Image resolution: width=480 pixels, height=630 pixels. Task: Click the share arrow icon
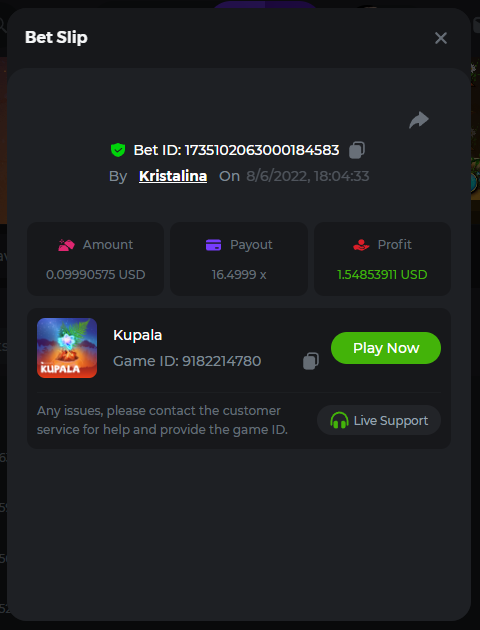click(x=419, y=120)
